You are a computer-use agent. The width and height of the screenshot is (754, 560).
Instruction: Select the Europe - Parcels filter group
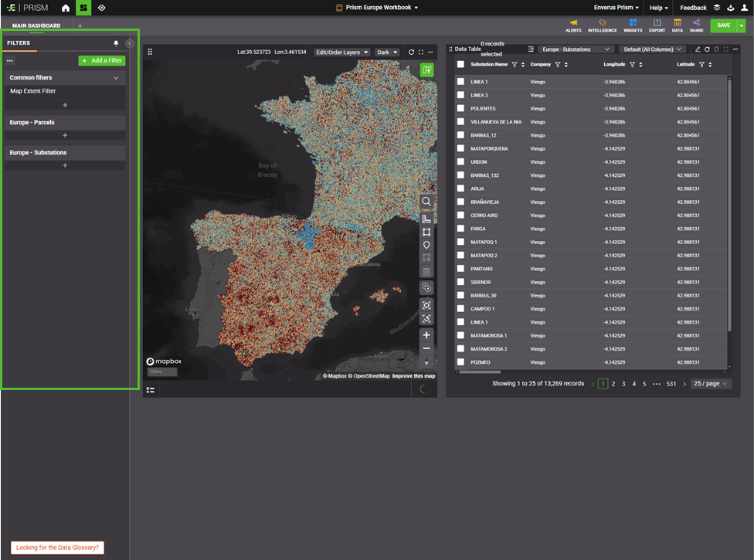point(65,123)
